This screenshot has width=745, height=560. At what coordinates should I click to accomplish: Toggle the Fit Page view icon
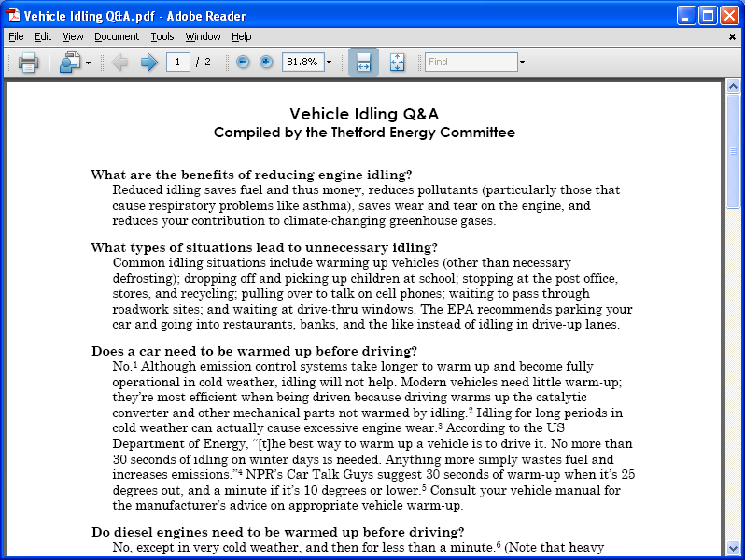pos(397,63)
